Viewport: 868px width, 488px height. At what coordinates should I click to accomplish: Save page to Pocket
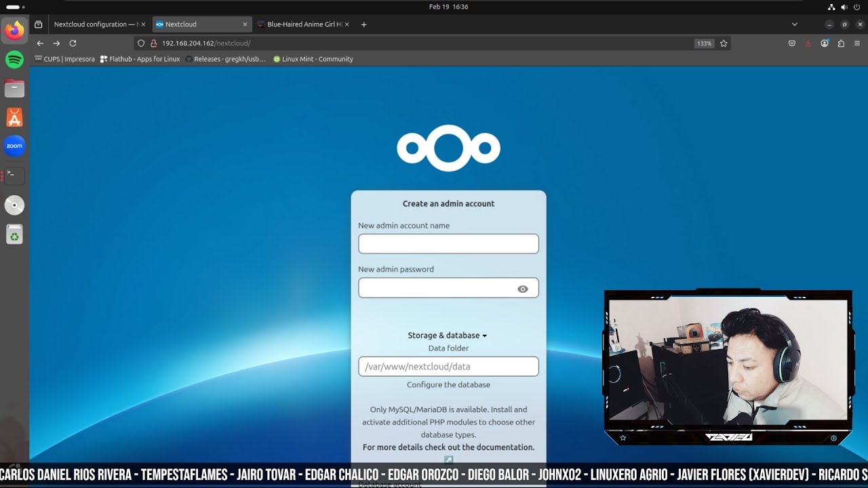point(791,43)
